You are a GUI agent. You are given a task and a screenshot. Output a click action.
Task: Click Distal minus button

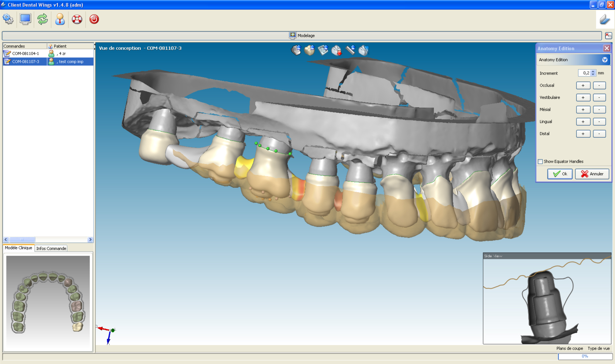[599, 134]
